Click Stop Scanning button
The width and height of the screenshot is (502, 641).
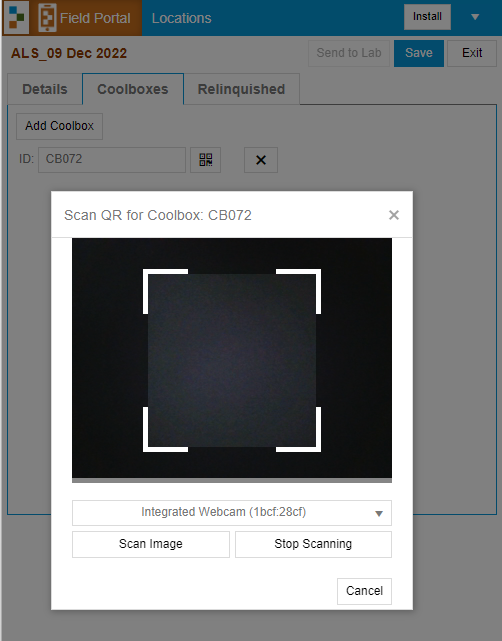313,544
